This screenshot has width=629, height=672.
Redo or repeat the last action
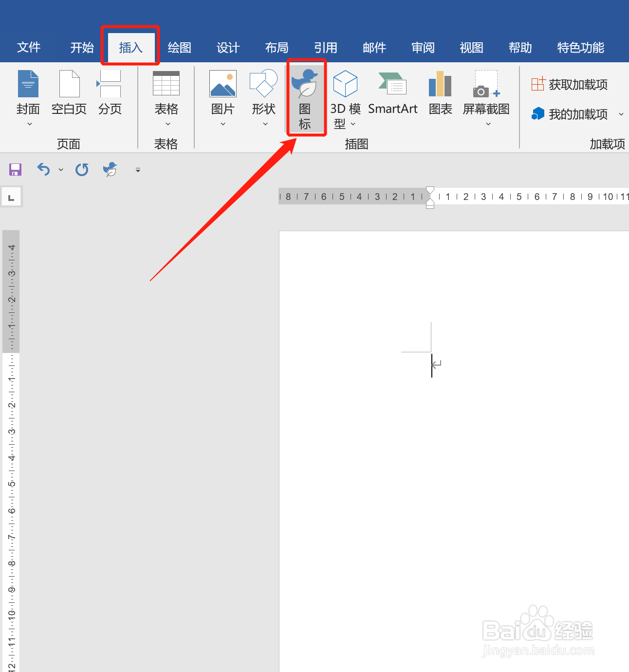tap(82, 170)
